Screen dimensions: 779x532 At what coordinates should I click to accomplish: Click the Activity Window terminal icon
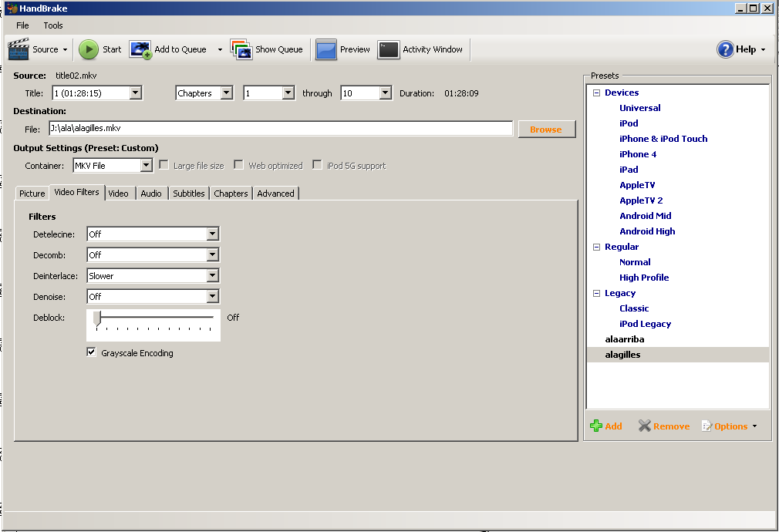click(389, 49)
